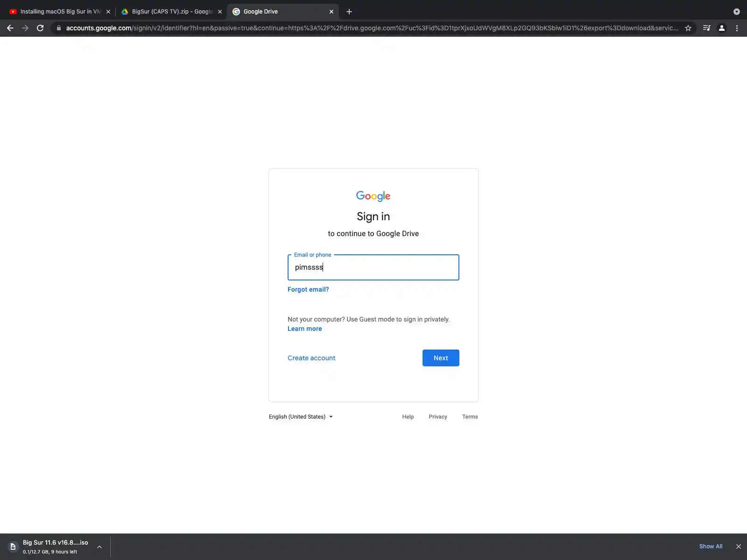747x560 pixels.
Task: Close the downloads bar
Action: pyautogui.click(x=738, y=546)
